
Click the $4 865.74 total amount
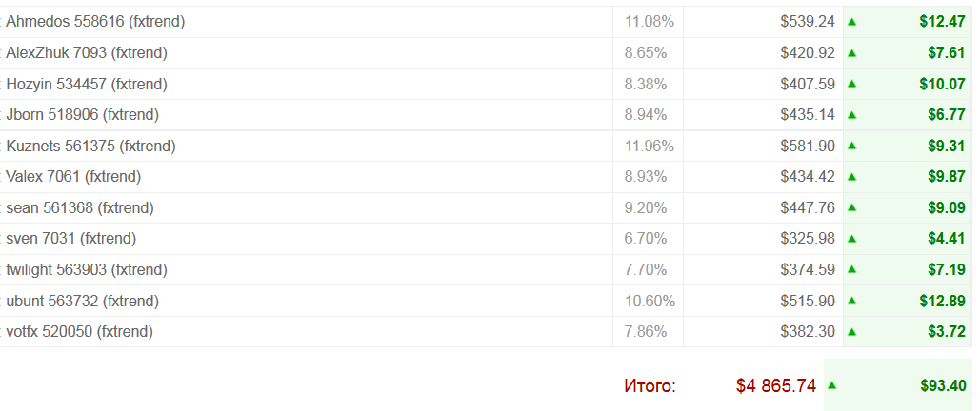pos(775,385)
